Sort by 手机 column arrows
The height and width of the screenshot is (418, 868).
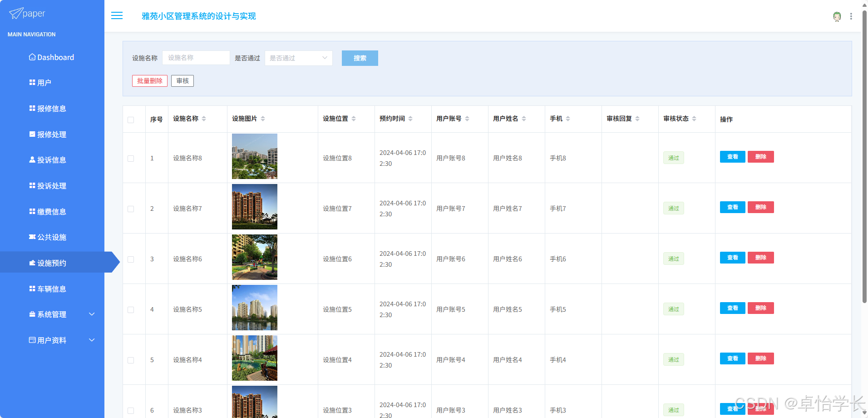pos(568,119)
